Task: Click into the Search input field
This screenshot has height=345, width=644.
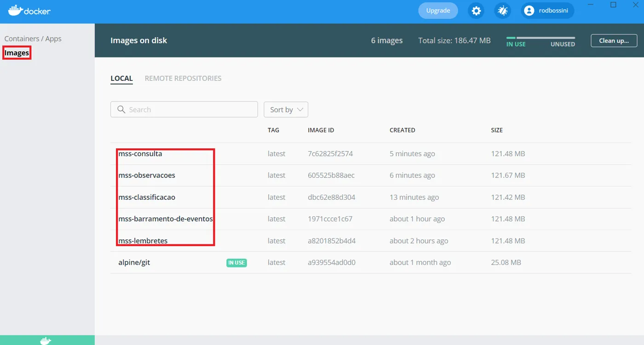Action: click(184, 109)
